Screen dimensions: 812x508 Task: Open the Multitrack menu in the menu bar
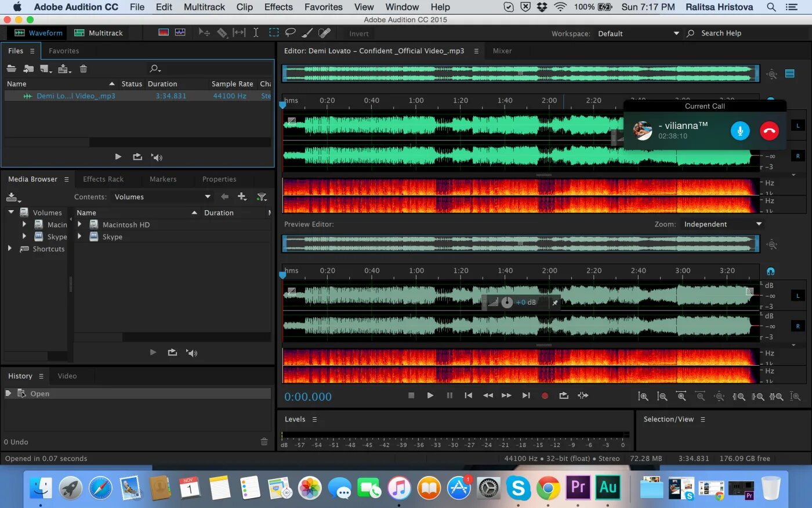click(204, 7)
